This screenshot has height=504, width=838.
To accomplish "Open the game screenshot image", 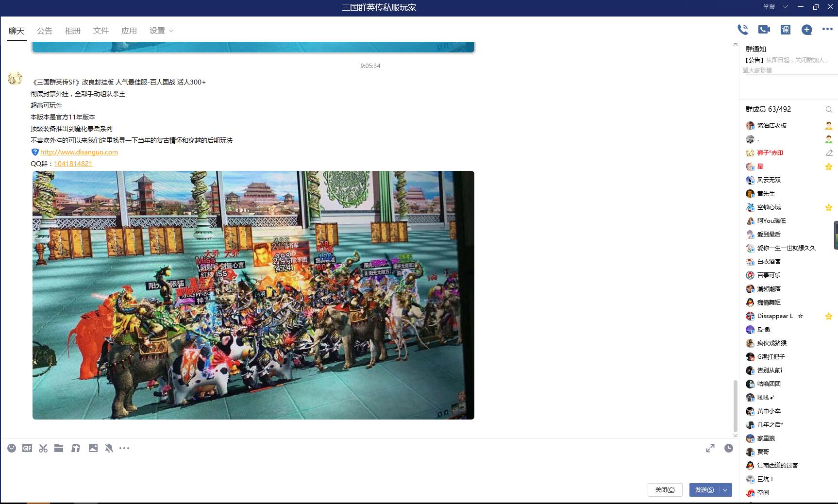I will click(253, 295).
